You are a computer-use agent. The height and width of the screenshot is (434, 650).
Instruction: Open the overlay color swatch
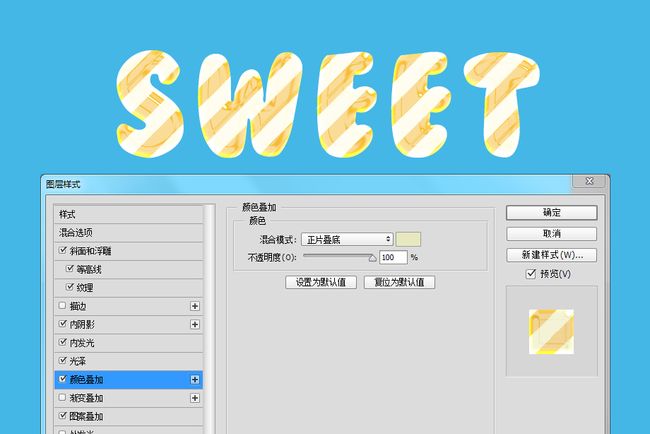[x=408, y=239]
